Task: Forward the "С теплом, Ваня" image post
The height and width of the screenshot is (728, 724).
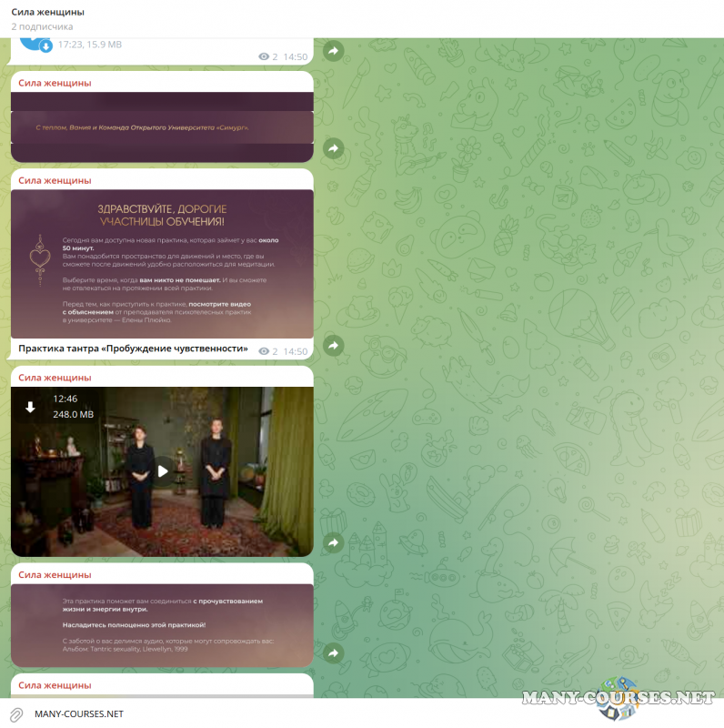Action: 333,148
